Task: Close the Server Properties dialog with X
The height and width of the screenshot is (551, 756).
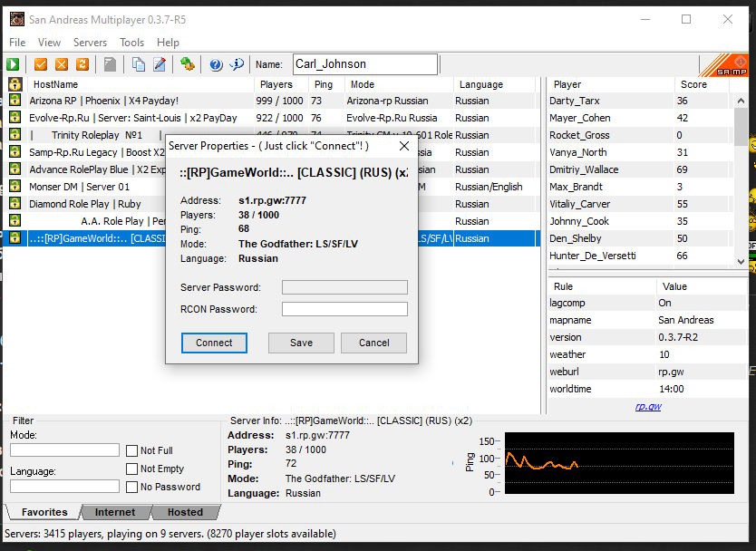Action: 404,146
